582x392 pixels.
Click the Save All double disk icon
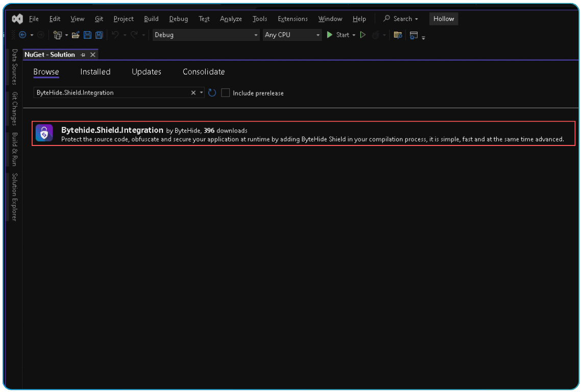99,35
